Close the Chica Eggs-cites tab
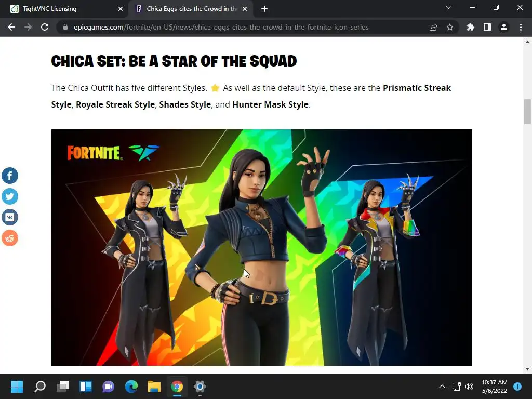The image size is (532, 399). click(x=245, y=9)
